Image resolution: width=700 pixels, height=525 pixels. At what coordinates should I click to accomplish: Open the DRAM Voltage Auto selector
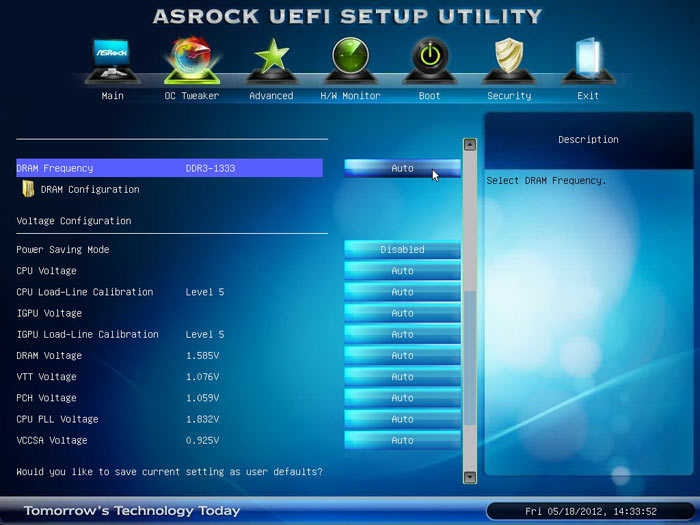click(402, 356)
